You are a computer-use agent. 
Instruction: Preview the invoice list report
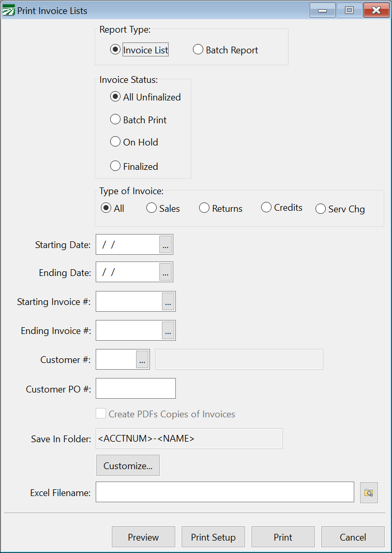[x=143, y=536]
